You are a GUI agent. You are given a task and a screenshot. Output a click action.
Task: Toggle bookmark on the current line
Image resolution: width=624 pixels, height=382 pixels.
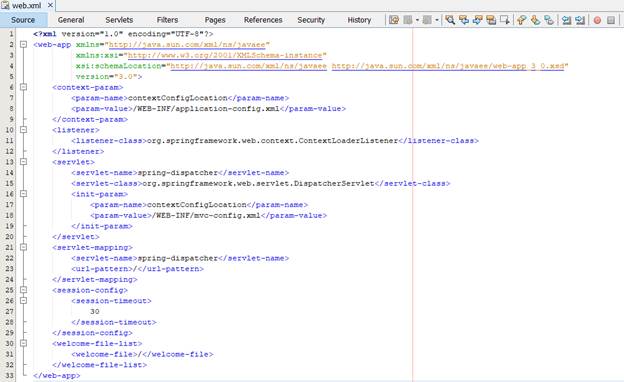pyautogui.click(x=549, y=20)
